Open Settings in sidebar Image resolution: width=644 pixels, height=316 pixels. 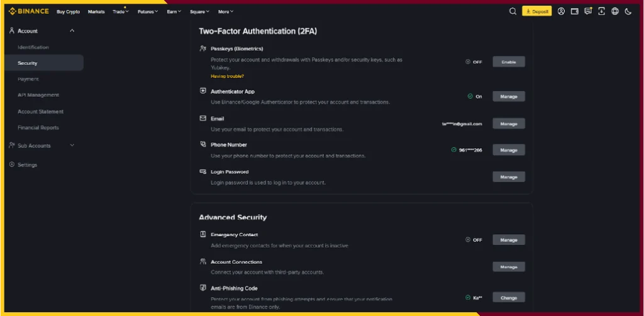(27, 165)
